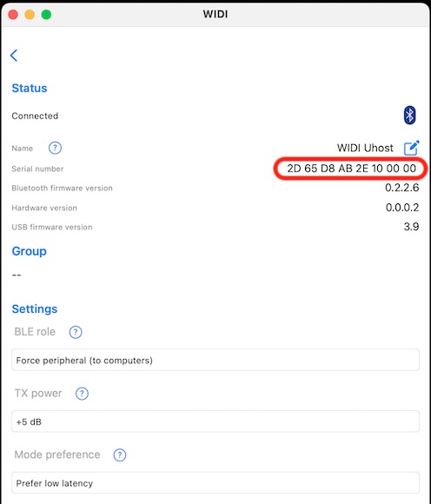Viewport: 431px width, 504px height.
Task: Show help for BLE role
Action: [76, 332]
